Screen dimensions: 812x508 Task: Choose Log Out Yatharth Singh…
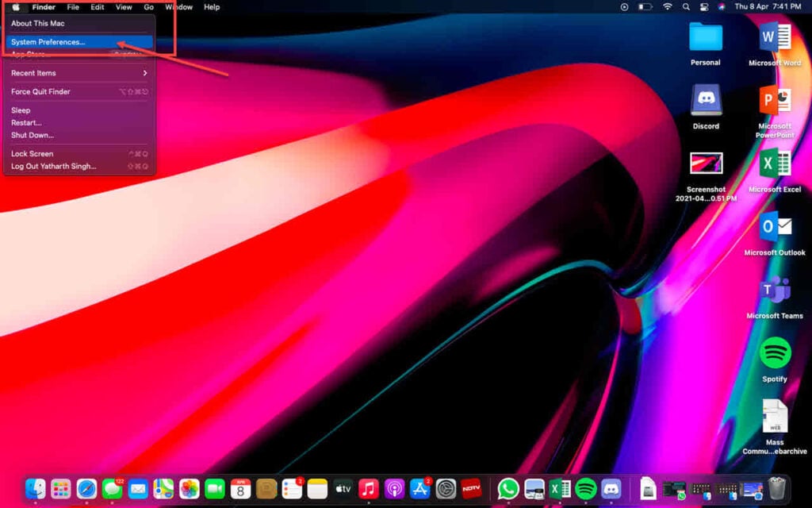coord(79,167)
